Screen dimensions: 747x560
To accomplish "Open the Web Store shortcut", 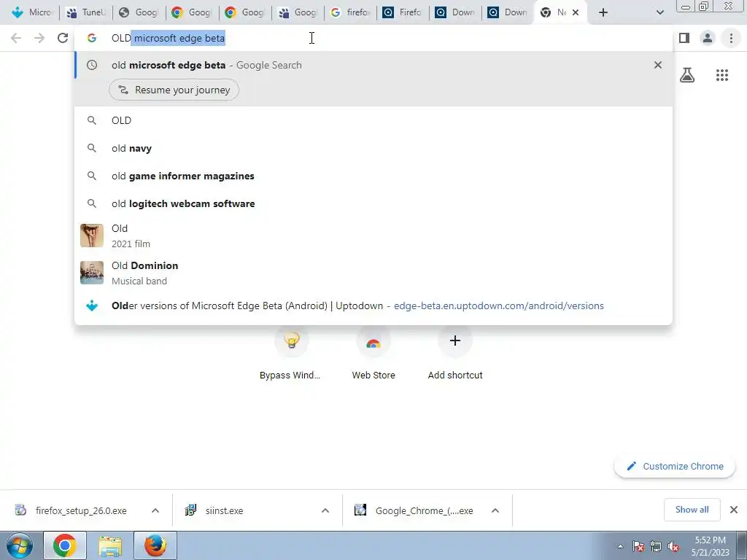I will [373, 352].
